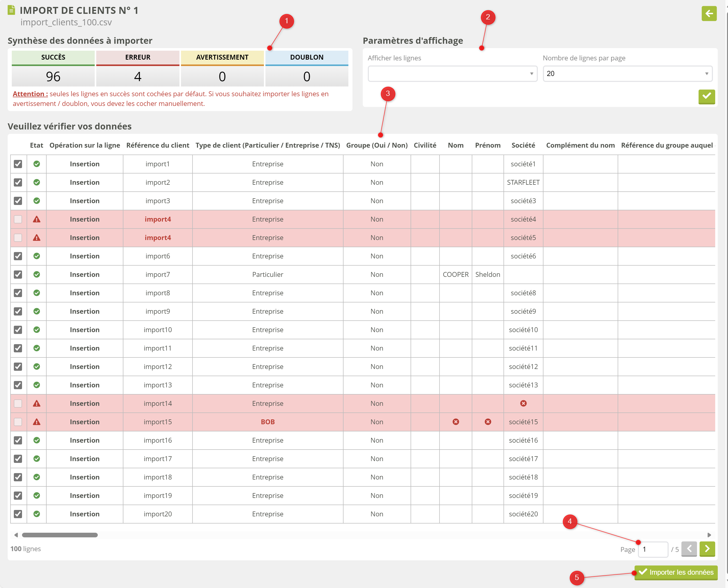Click the red error cross in import14 Société cell
This screenshot has height=588, width=728.
coord(523,404)
